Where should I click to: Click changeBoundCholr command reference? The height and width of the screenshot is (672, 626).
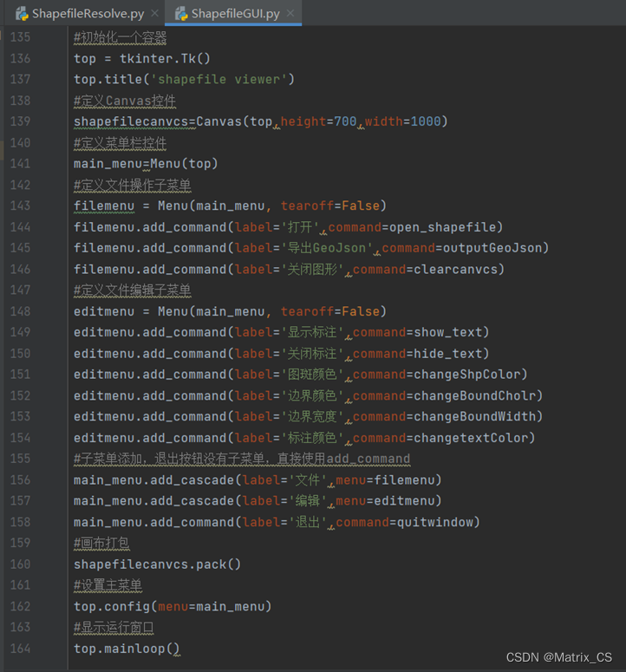point(475,396)
